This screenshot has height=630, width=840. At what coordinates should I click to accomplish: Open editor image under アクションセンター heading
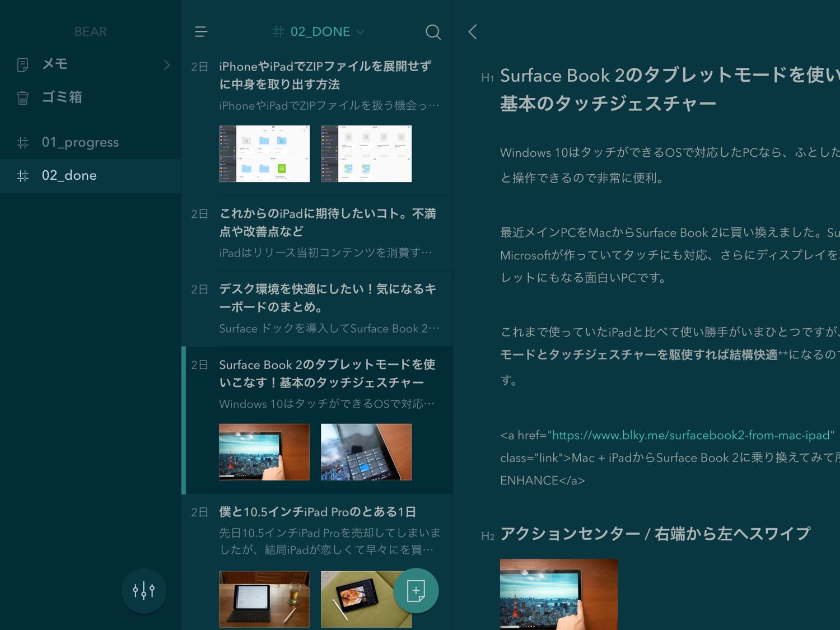[x=559, y=594]
